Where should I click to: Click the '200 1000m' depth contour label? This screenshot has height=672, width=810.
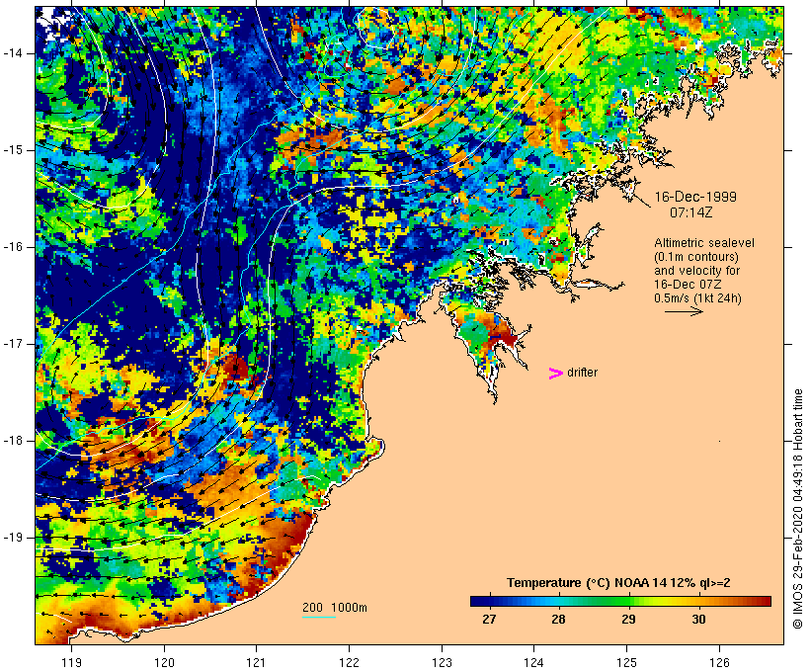pyautogui.click(x=335, y=608)
